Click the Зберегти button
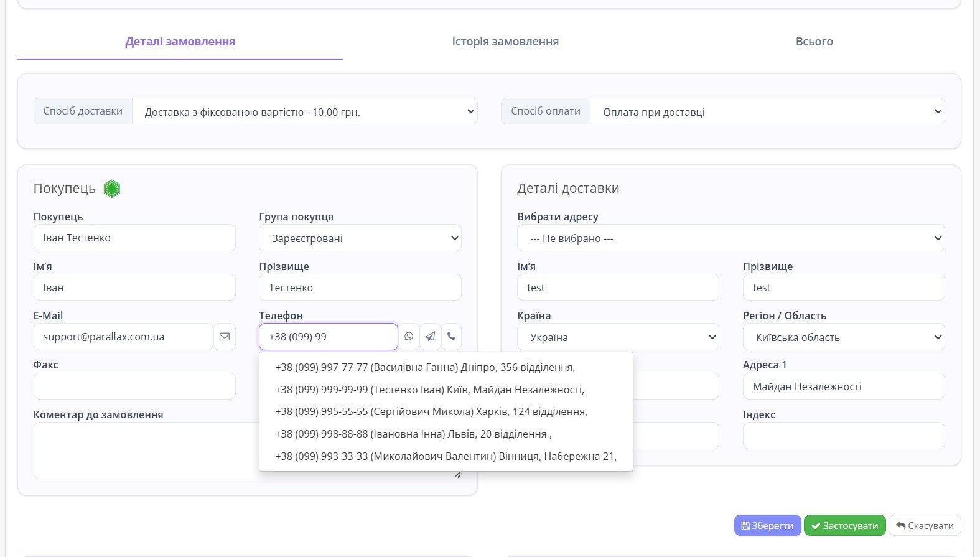The width and height of the screenshot is (980, 557). 767,525
